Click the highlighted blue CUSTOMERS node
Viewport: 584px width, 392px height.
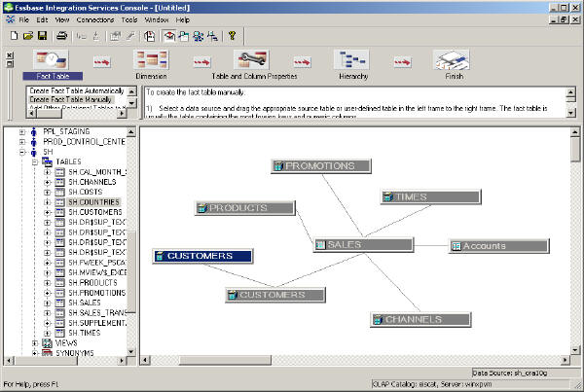click(203, 256)
